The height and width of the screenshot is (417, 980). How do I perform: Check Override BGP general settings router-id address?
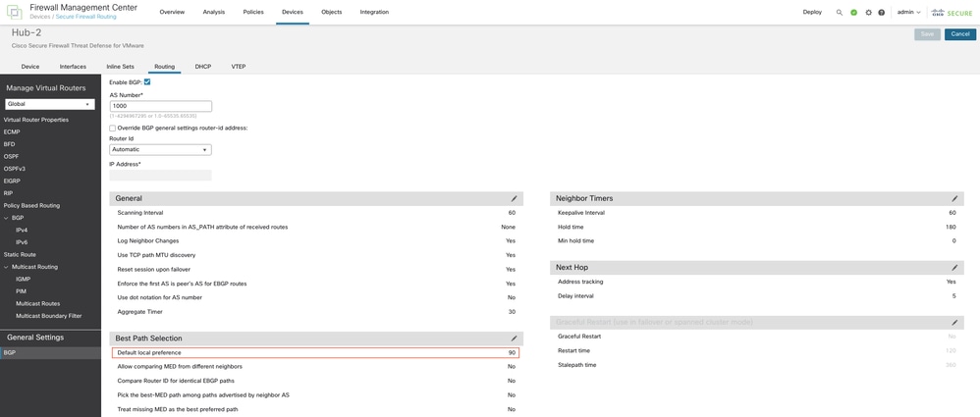point(113,128)
